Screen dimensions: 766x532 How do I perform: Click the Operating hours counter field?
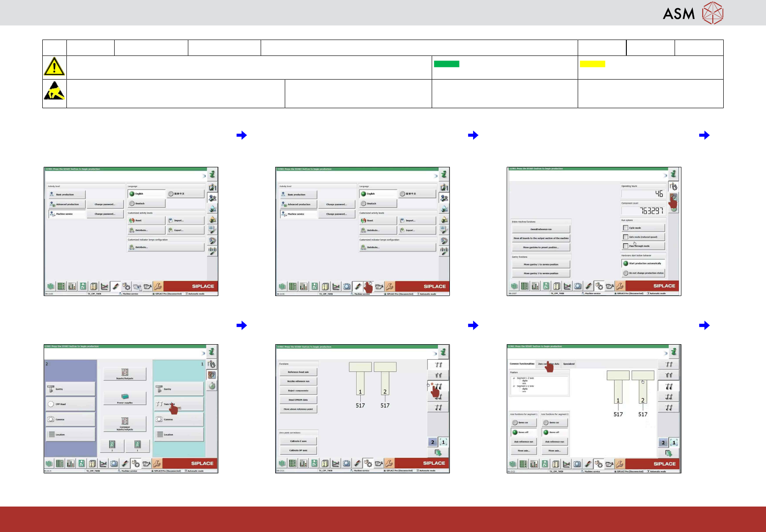(x=643, y=194)
